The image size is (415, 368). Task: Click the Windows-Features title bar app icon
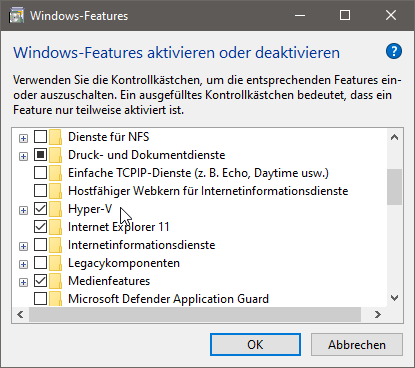[x=16, y=16]
